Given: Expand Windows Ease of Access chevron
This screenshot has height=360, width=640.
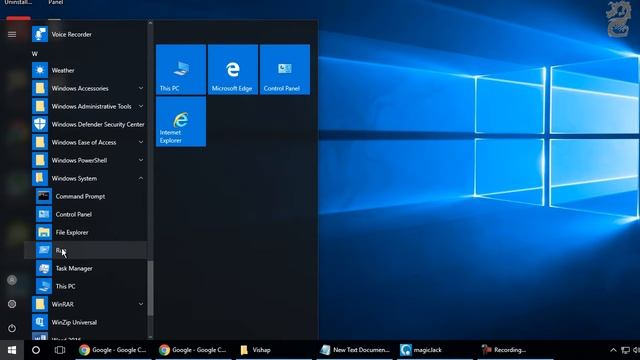Looking at the screenshot, I should [x=141, y=142].
